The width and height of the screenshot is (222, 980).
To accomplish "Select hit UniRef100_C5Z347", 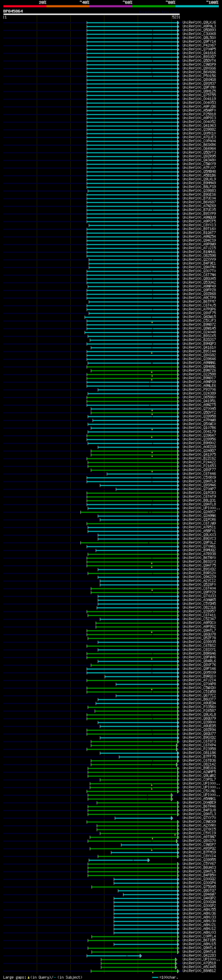I will point(199,619).
